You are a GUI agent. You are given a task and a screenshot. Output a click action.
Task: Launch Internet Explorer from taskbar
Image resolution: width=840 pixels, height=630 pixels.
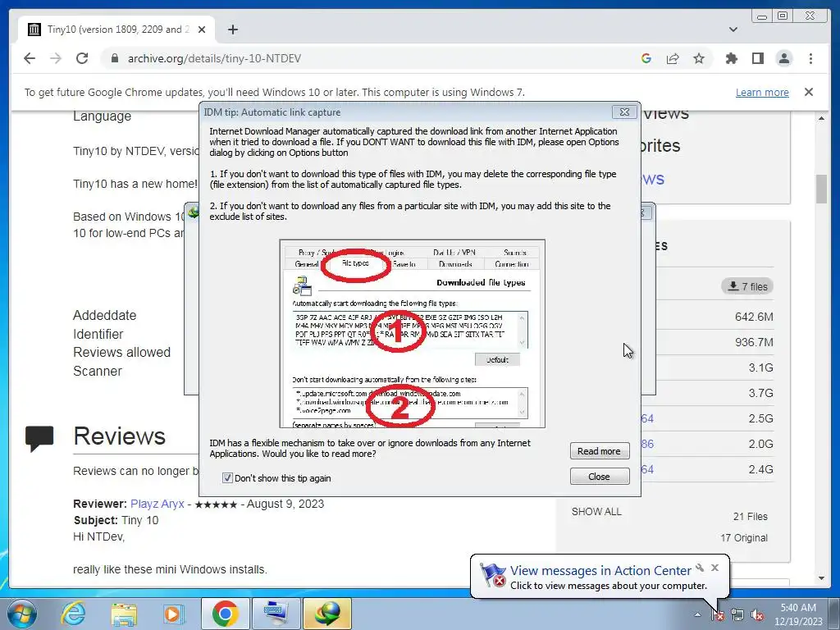pyautogui.click(x=73, y=614)
